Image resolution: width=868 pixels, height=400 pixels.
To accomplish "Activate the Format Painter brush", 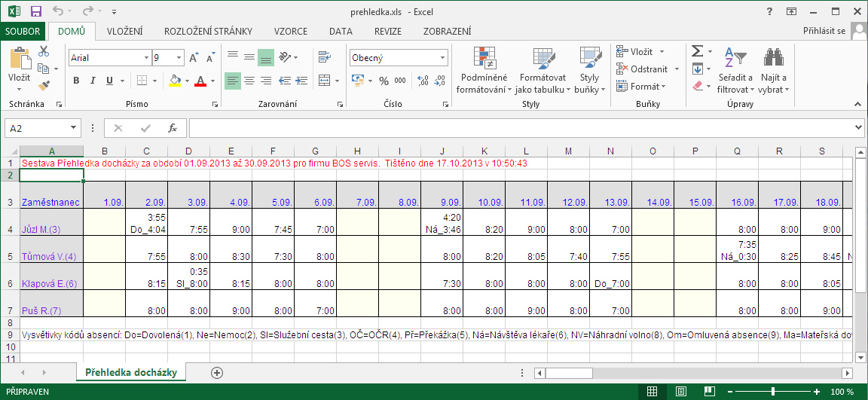I will 44,86.
